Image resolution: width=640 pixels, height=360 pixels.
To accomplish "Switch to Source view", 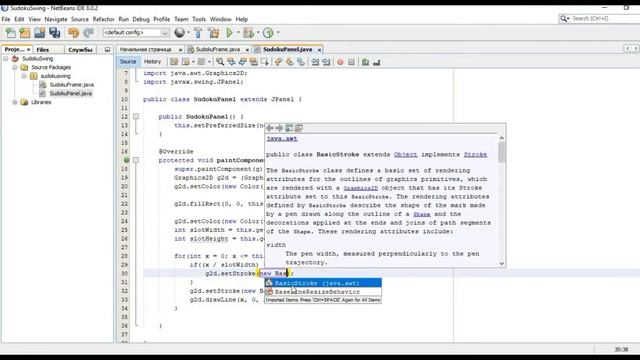I will tap(128, 62).
